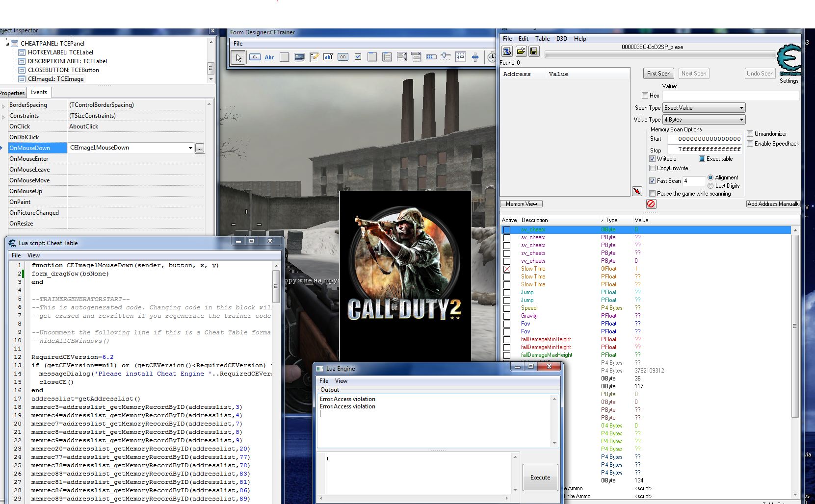The image size is (815, 504).
Task: Open the Table menu in Cheat Engine
Action: [x=542, y=39]
